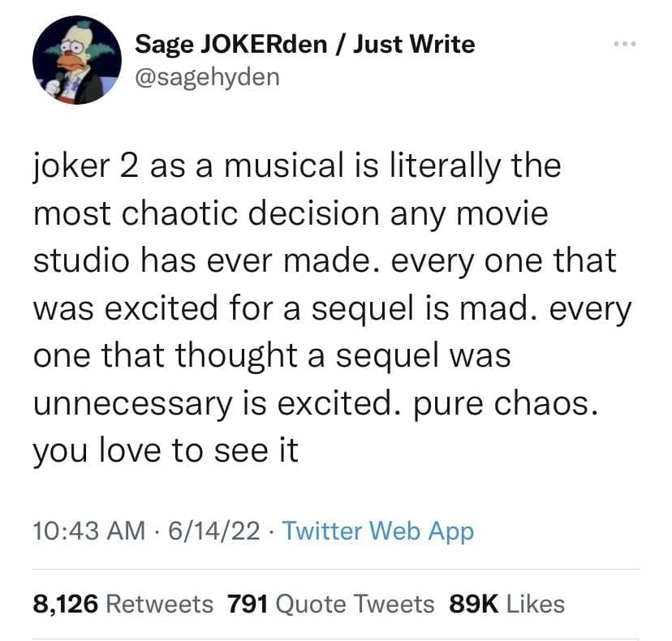View the 8,126 retweets count
The height and width of the screenshot is (641, 672).
(65, 604)
